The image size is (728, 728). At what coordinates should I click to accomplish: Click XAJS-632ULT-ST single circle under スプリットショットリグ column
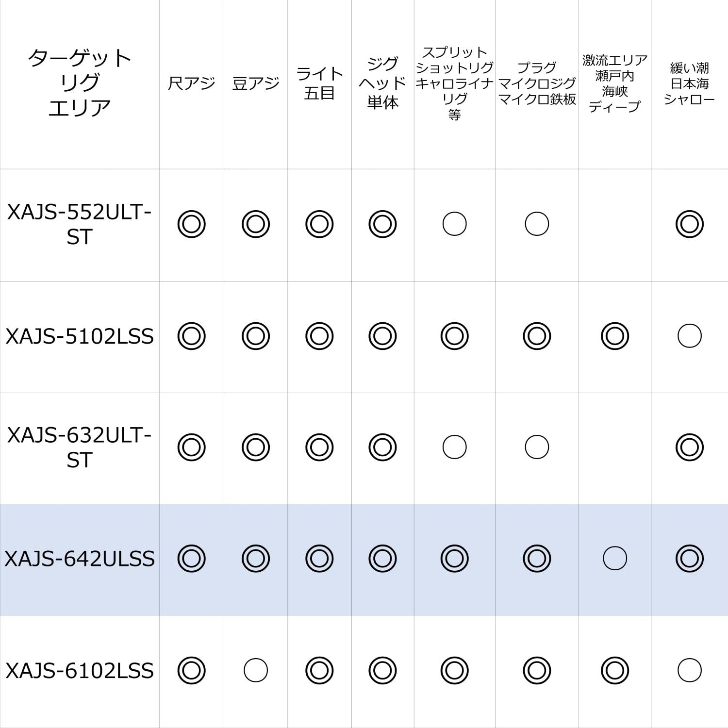[x=454, y=447]
